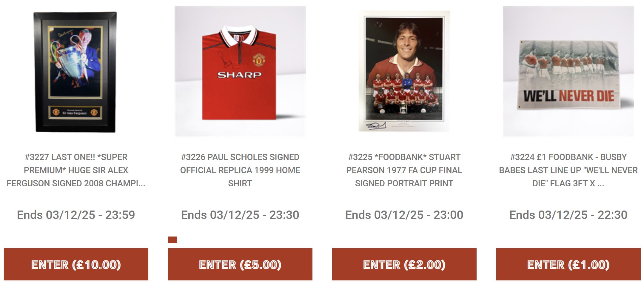Screen dimensions: 644x284
Task: Click the Manchester United crest on the red shirt
Action: tap(259, 60)
